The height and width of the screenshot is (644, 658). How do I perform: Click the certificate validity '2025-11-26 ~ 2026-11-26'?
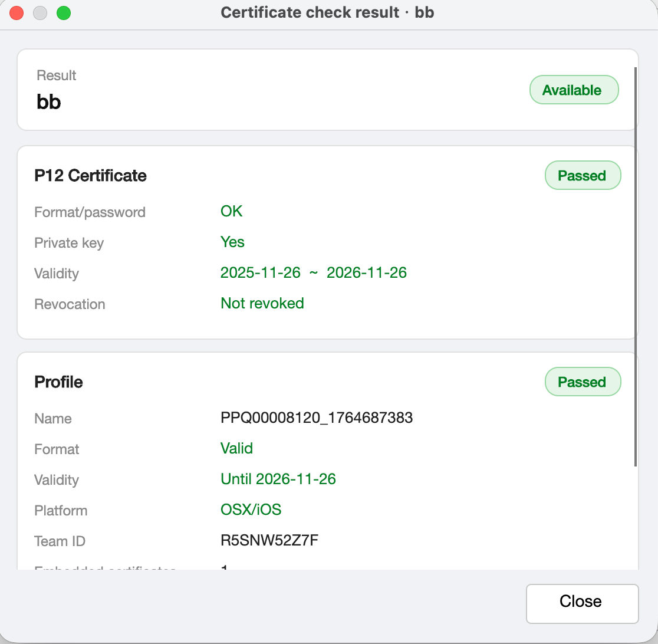[x=313, y=272]
